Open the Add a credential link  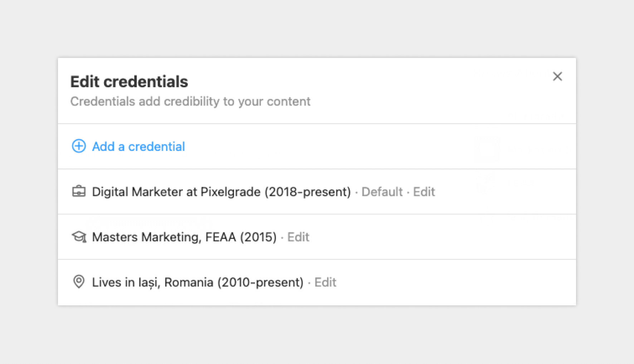[x=138, y=147]
